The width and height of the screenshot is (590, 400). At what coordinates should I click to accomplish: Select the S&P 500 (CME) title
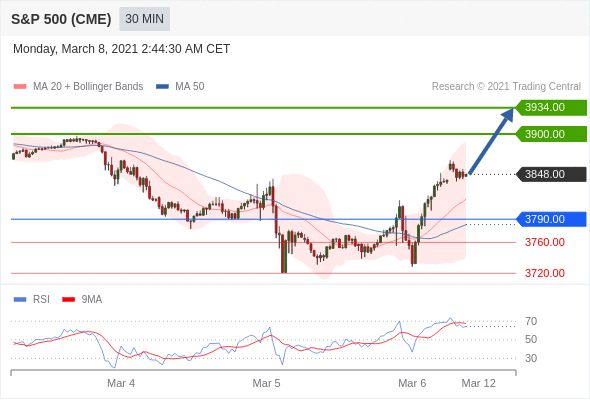61,19
